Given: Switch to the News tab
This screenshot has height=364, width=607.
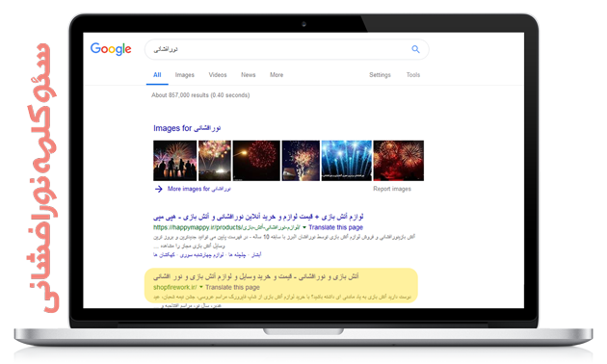Looking at the screenshot, I should coord(249,75).
